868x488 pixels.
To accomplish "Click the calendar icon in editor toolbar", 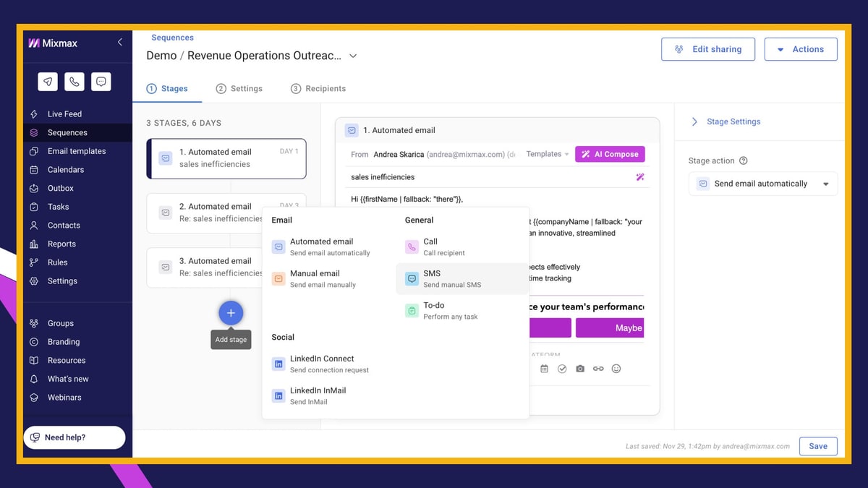I will [x=545, y=369].
